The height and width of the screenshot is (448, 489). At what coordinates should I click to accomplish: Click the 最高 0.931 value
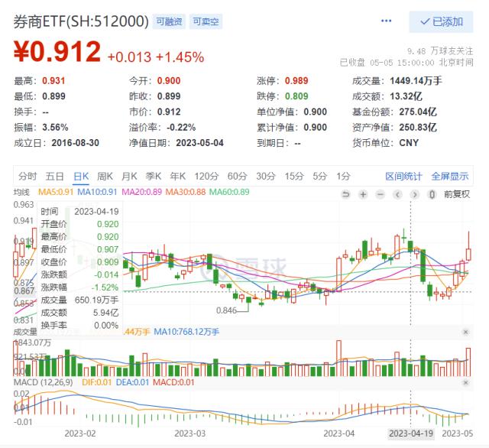point(53,81)
